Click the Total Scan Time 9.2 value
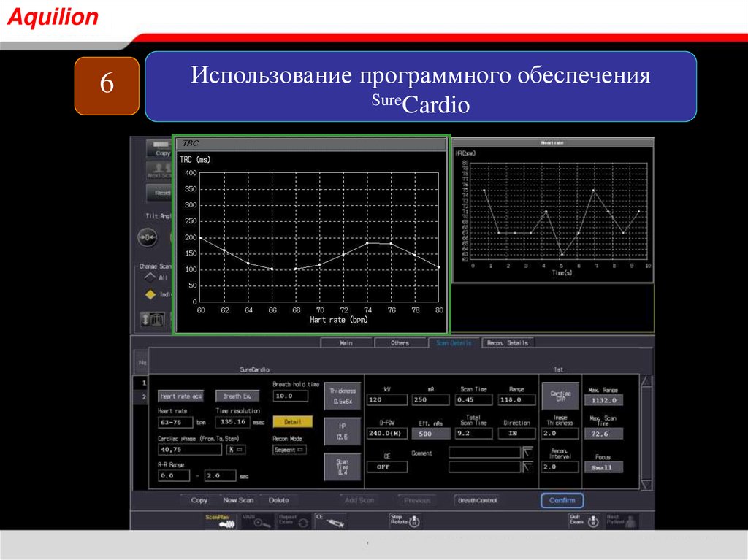This screenshot has width=748, height=560. [473, 434]
